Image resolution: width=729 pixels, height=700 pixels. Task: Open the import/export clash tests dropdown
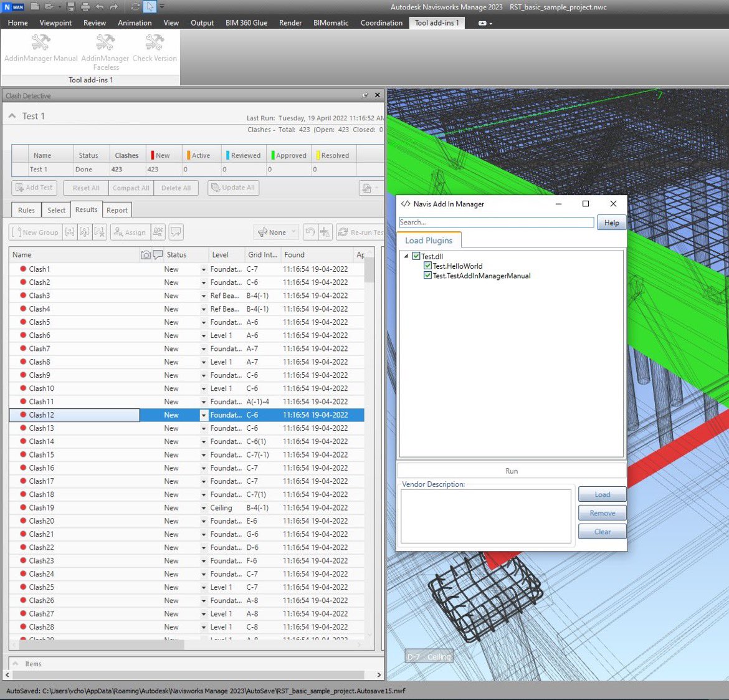(371, 188)
